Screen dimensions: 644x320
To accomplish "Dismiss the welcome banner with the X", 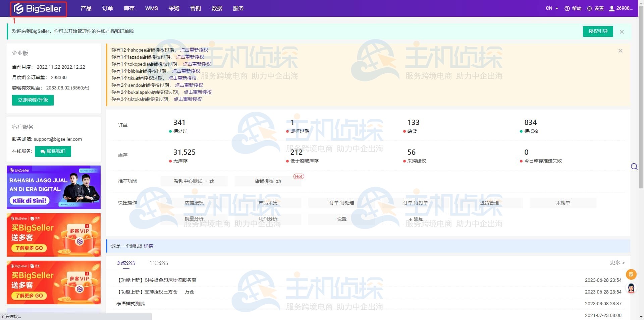I will click(x=622, y=31).
